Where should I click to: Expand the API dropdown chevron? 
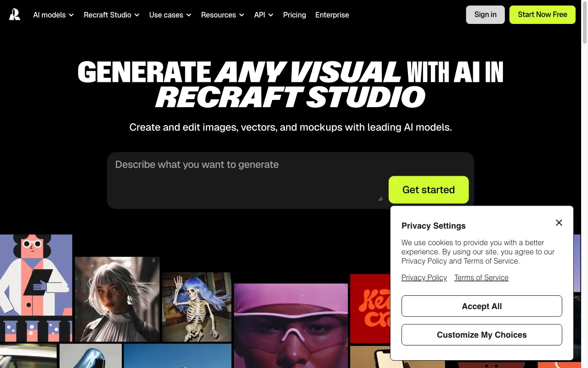[x=271, y=15]
